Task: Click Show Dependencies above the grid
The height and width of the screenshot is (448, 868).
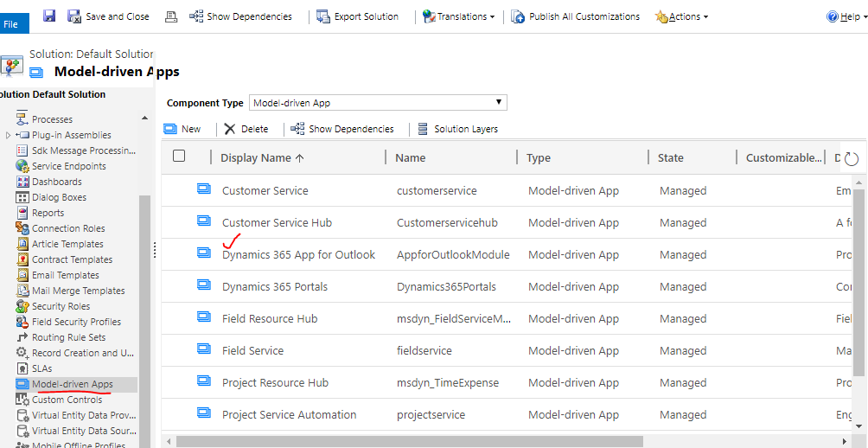Action: click(x=342, y=129)
